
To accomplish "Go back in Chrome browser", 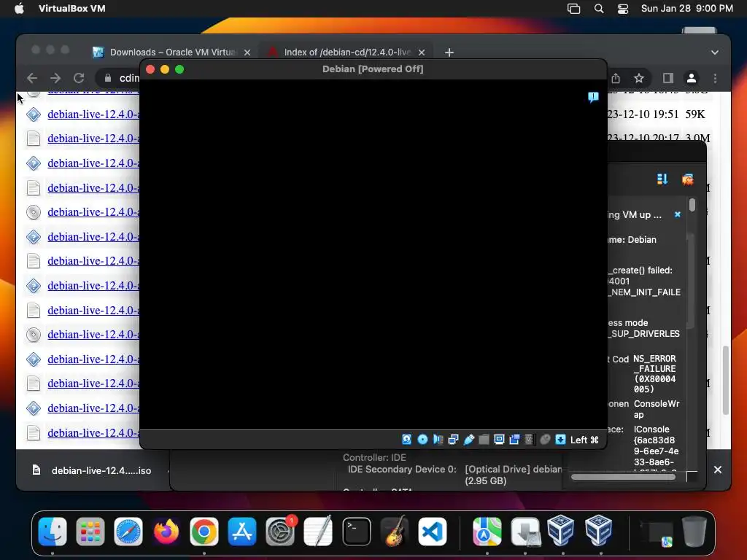I will pyautogui.click(x=32, y=78).
